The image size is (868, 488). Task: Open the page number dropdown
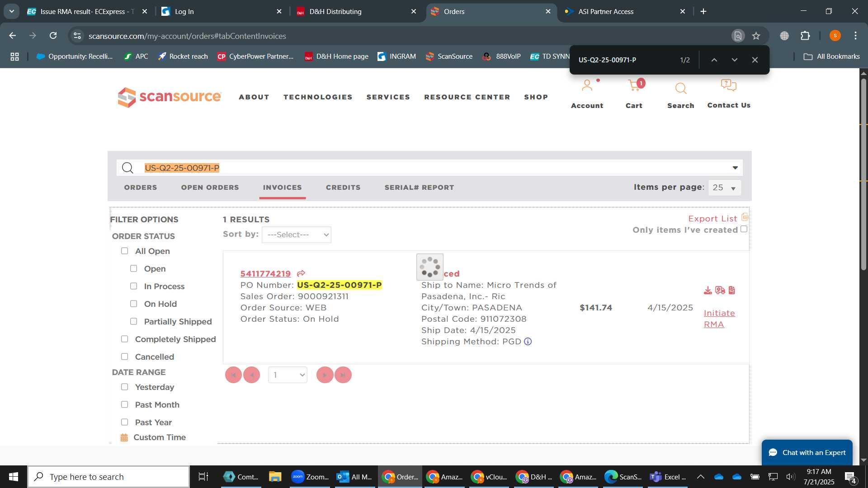(288, 375)
